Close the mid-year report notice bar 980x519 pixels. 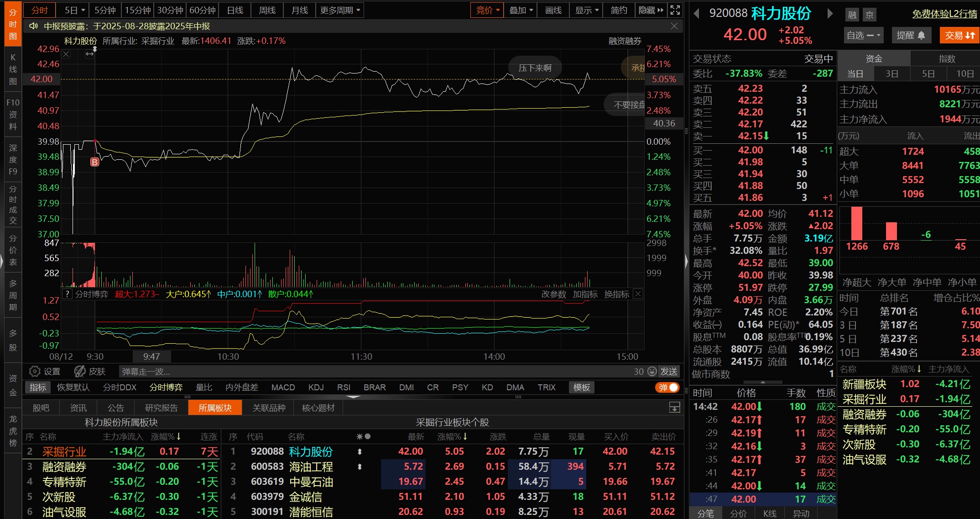[674, 26]
